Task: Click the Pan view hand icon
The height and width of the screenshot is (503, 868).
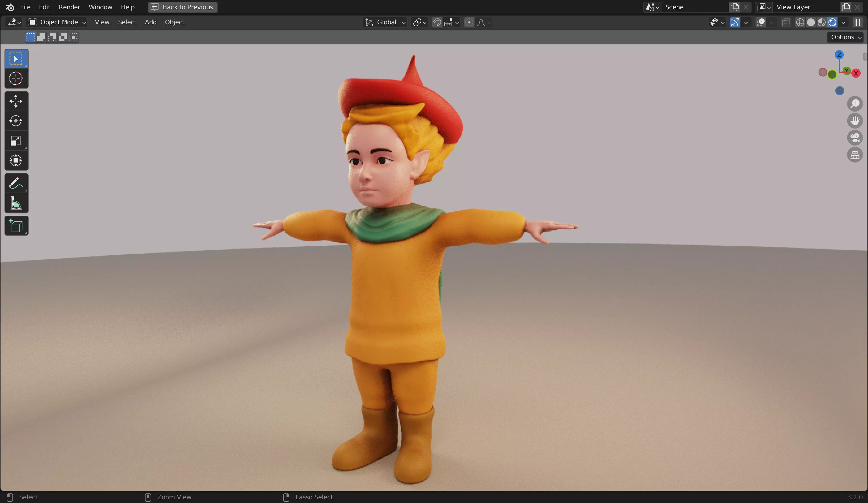Action: pos(855,121)
